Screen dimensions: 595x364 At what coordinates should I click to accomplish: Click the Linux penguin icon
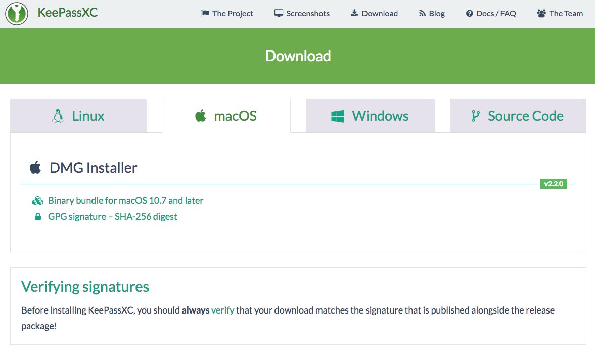point(58,116)
